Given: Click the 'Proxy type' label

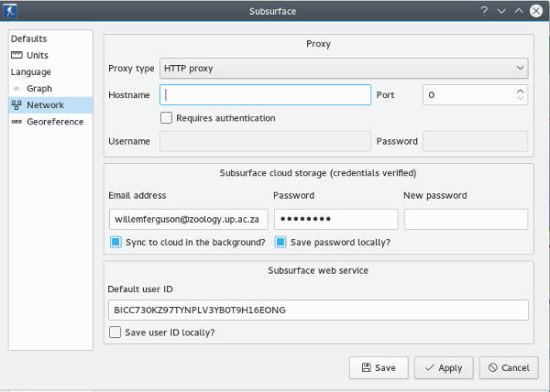Looking at the screenshot, I should [x=131, y=69].
